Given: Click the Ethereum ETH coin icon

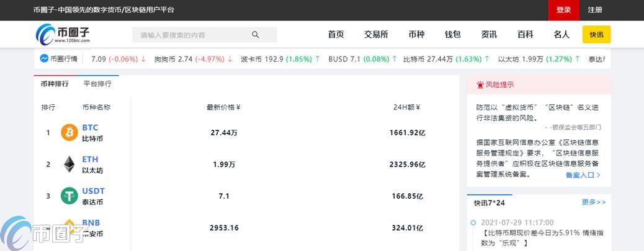Looking at the screenshot, I should [x=69, y=164].
